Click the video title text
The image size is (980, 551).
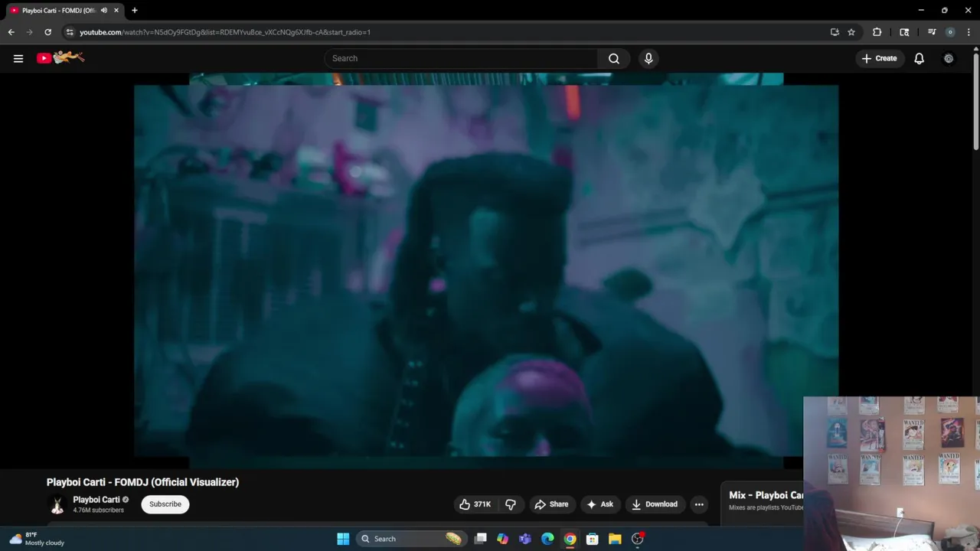(x=142, y=482)
